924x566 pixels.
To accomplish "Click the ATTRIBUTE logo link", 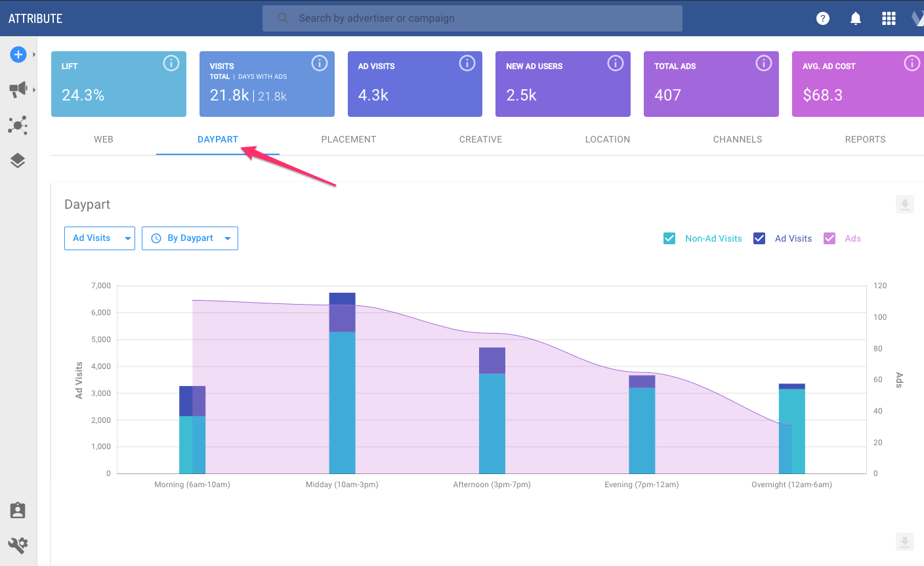I will pos(35,18).
